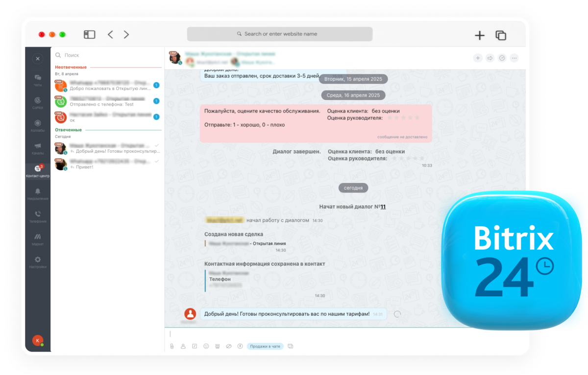Close the messenger with the X circle
Screen dimensions: 588x375
38,59
